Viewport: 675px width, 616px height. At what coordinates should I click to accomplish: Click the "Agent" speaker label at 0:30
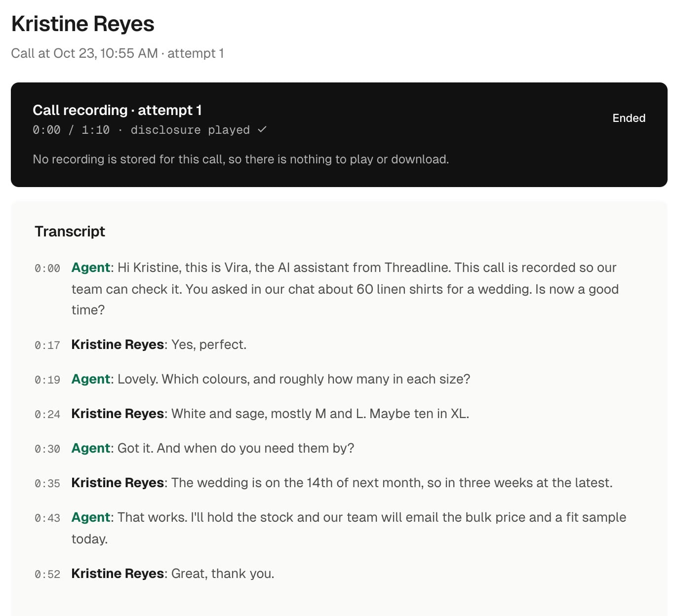91,448
